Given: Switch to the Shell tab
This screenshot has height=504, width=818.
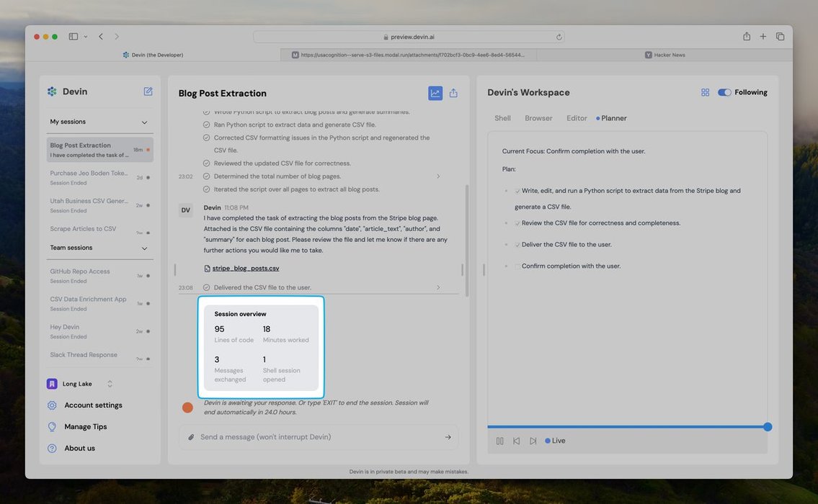Looking at the screenshot, I should coord(502,118).
